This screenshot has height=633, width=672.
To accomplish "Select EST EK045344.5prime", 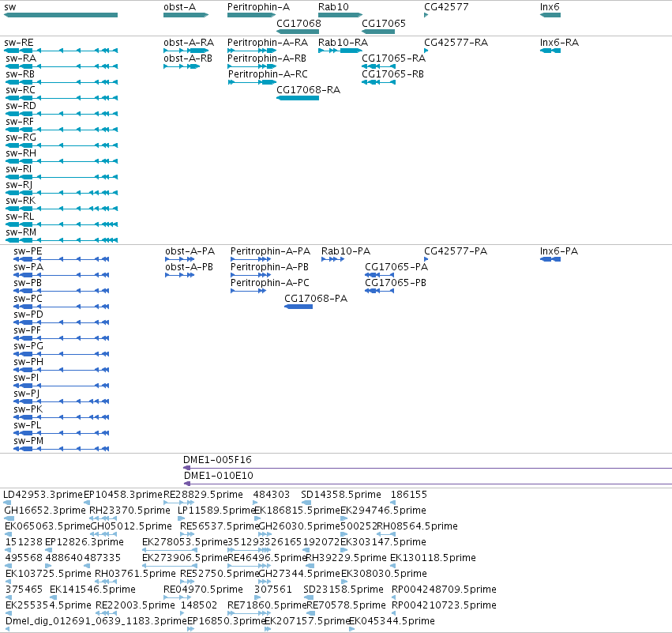I will click(392, 621).
